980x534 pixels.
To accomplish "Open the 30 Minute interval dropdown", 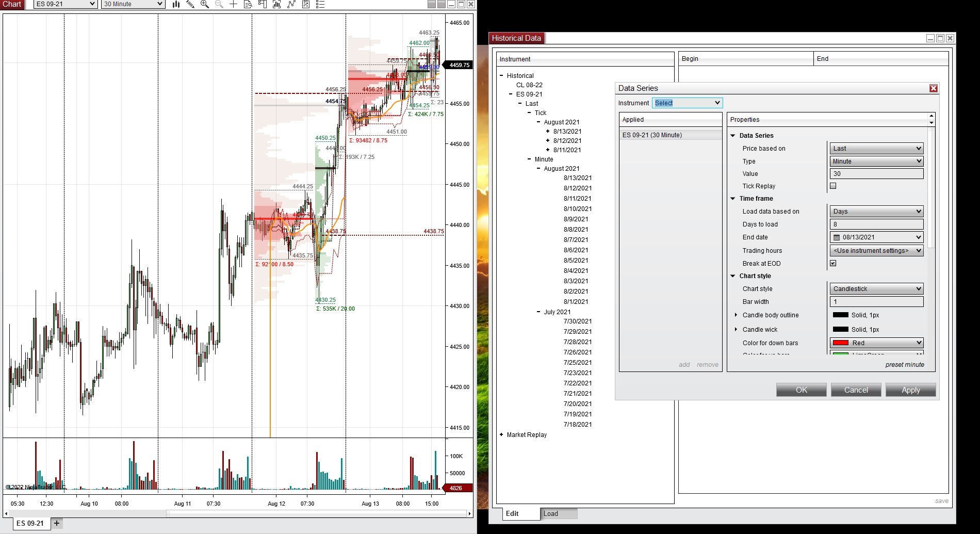I will click(133, 4).
